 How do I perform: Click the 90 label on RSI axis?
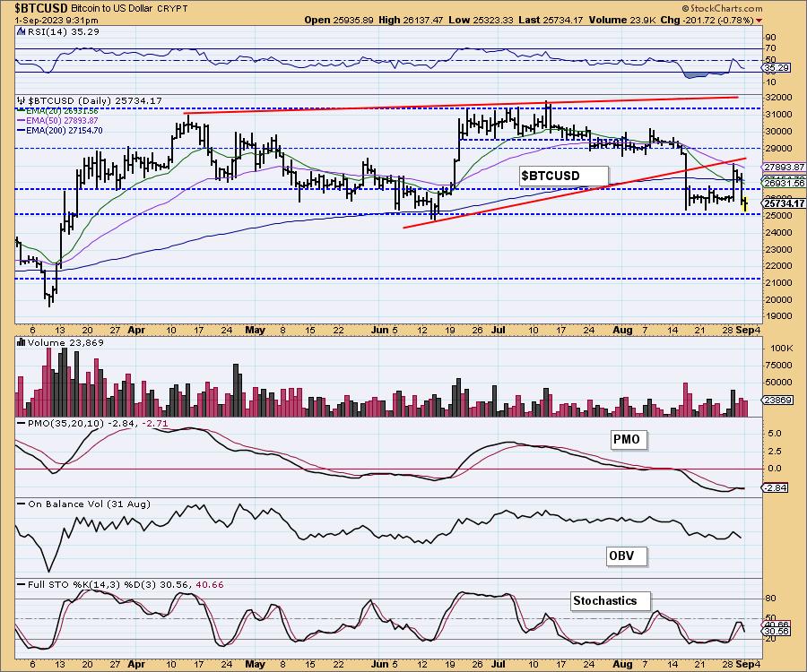click(771, 37)
